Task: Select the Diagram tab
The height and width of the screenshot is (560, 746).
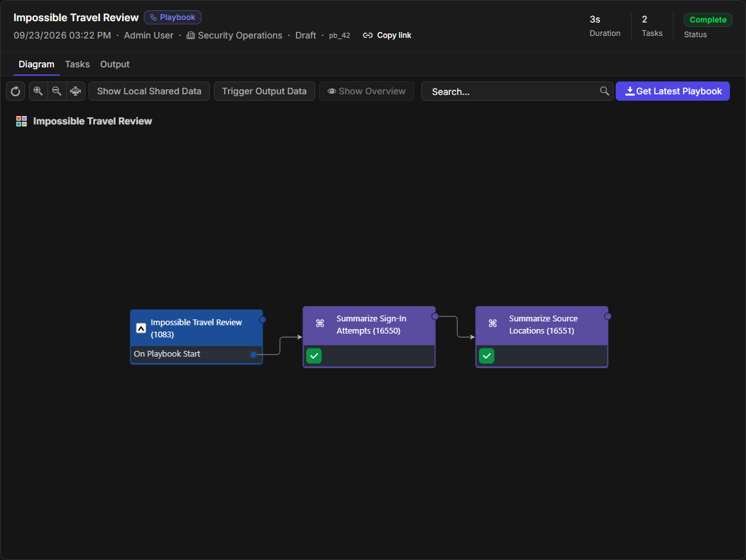Action: pyautogui.click(x=36, y=64)
